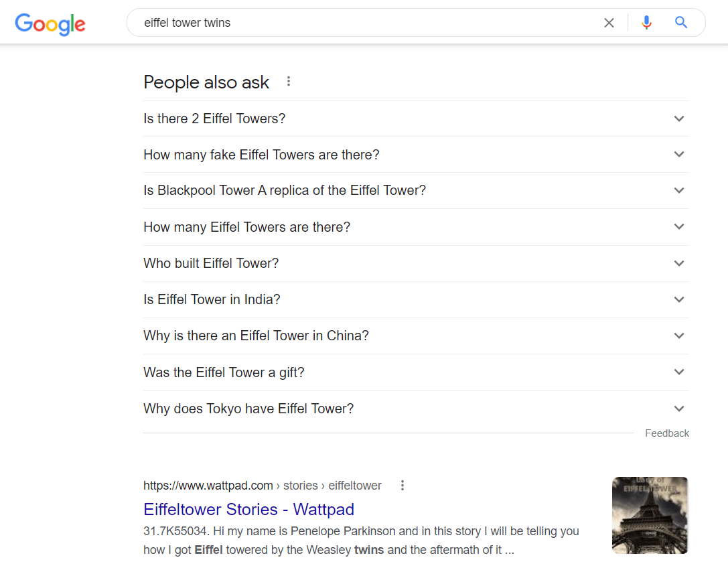
Task: Open the three-dot menu beside the Wattpad URL
Action: pos(402,485)
